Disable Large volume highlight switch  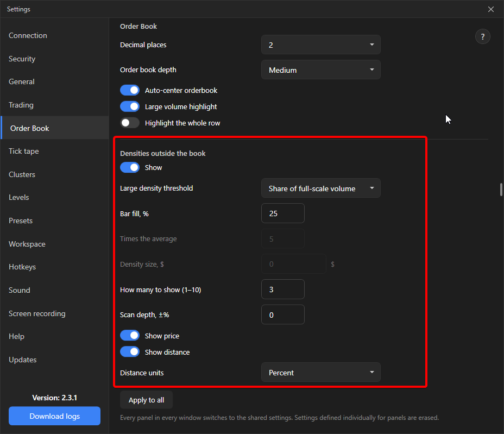pyautogui.click(x=130, y=106)
